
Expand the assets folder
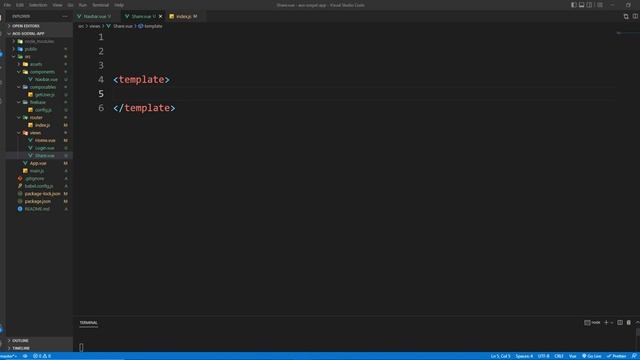39,64
